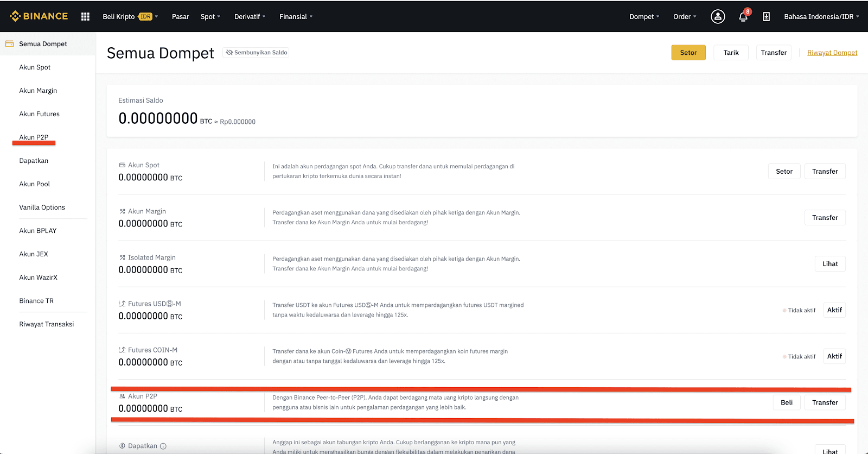The height and width of the screenshot is (454, 868).
Task: Click the top Transfer button
Action: 774,53
